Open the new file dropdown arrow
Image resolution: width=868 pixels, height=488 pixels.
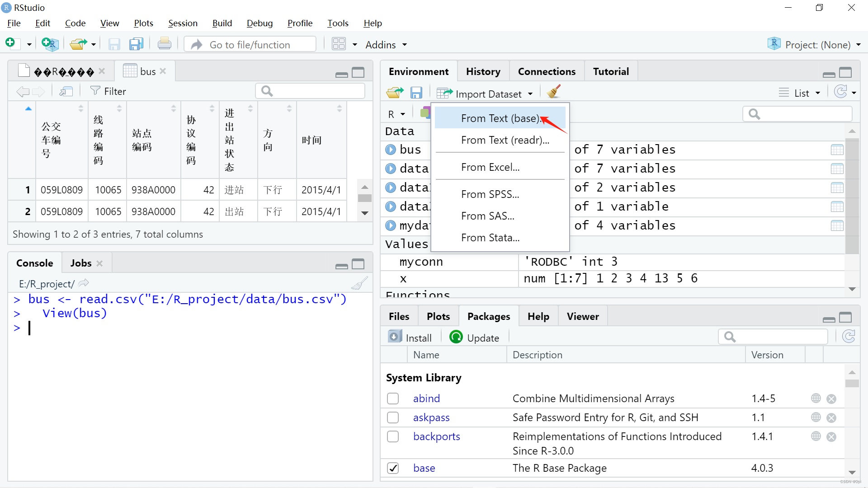pyautogui.click(x=29, y=44)
